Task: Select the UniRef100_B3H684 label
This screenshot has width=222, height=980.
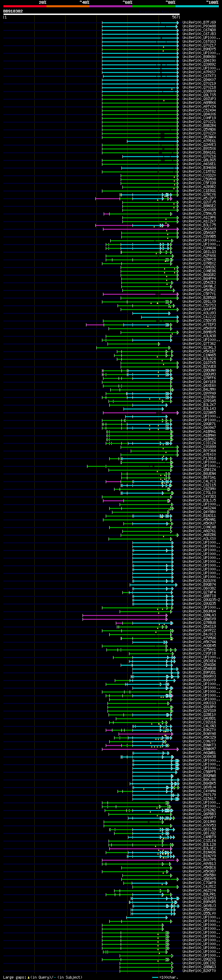Action: [x=199, y=168]
